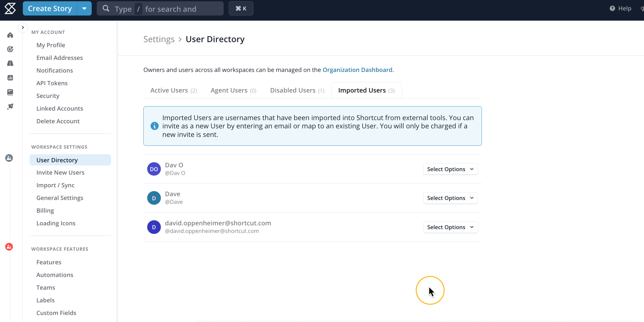Click the david.oppenheimer@shortcut.com name text
Image resolution: width=644 pixels, height=322 pixels.
coord(218,223)
